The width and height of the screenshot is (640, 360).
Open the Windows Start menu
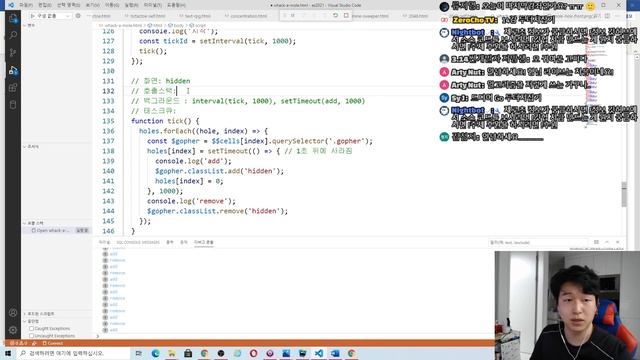click(8, 353)
